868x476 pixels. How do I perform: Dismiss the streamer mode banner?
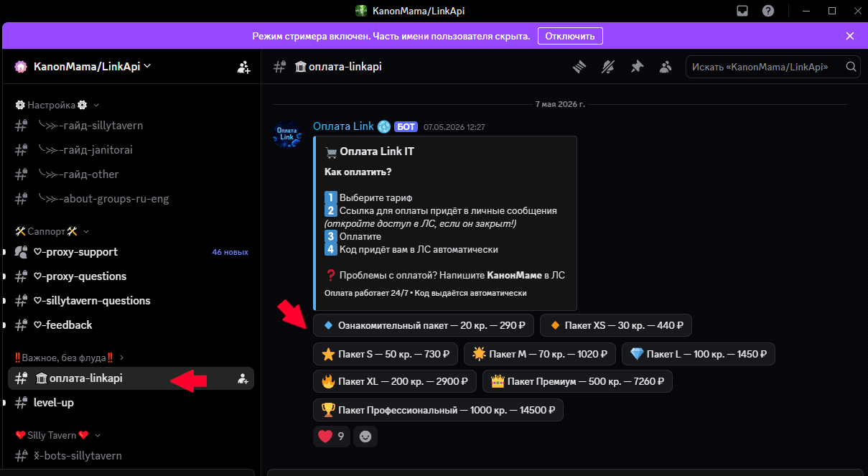tap(850, 36)
